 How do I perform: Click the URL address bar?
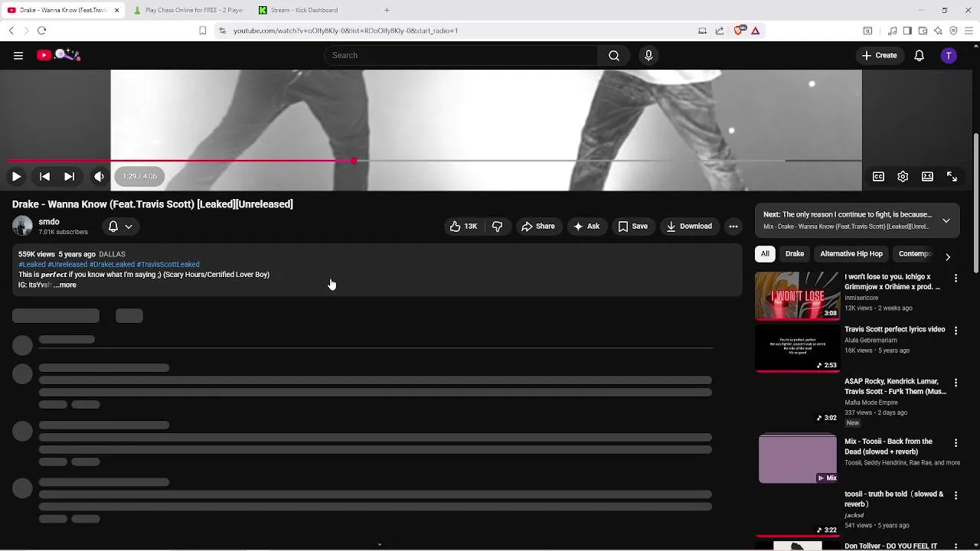(459, 31)
